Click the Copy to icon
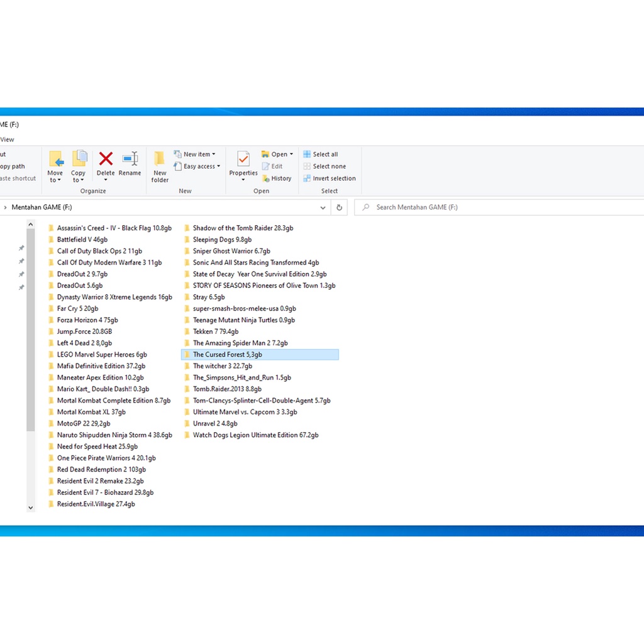Viewport: 644px width, 644px height. (79, 158)
